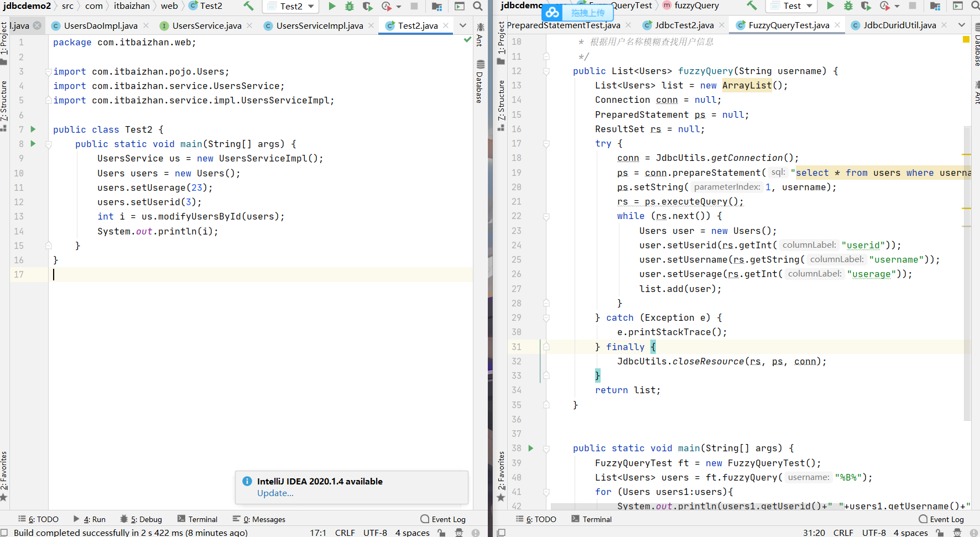
Task: Switch to JdbcDuridUtil.java tab
Action: click(x=899, y=25)
